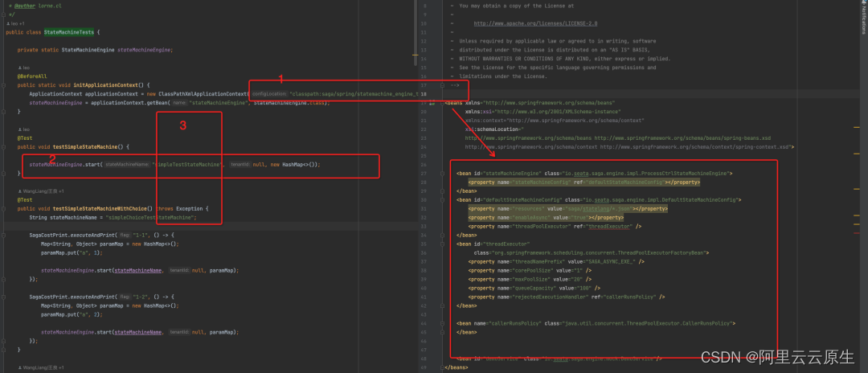
Task: Click the Spring bean gutter icon beside the beans tag
Action: pyautogui.click(x=432, y=102)
